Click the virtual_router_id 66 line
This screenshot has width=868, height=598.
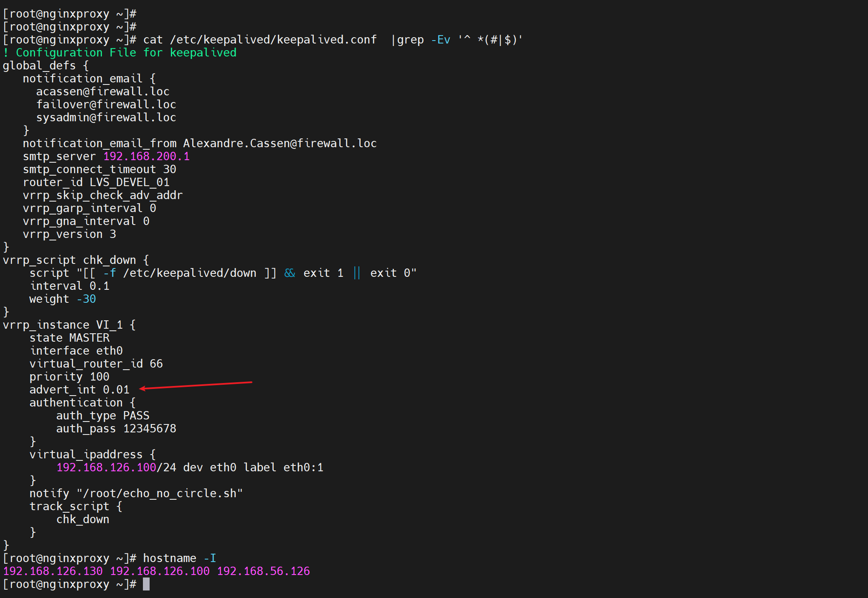[x=96, y=364]
